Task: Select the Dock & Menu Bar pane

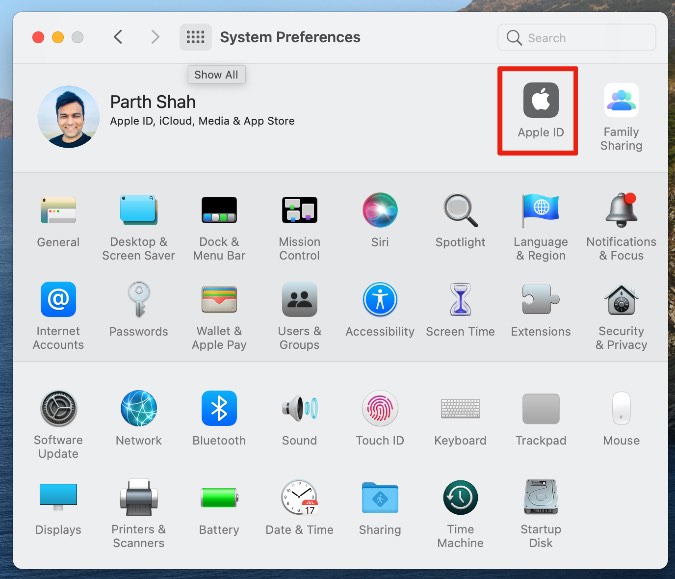Action: pos(219,210)
